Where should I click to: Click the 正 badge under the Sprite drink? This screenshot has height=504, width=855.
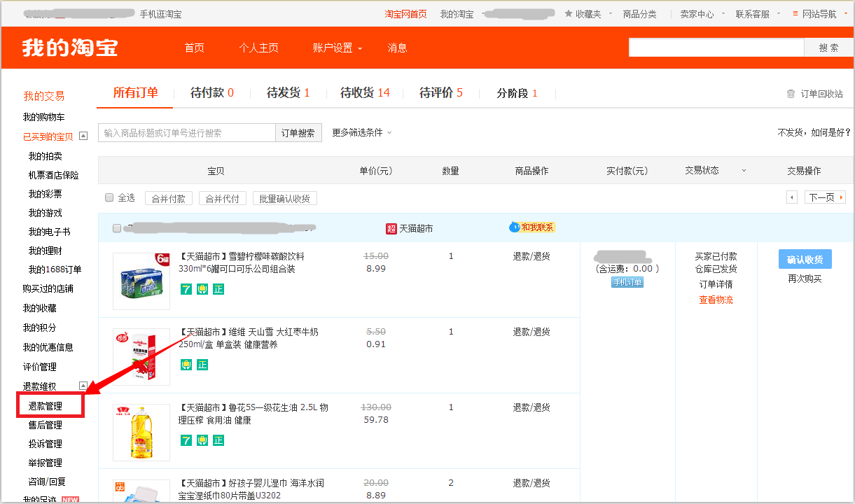[218, 289]
